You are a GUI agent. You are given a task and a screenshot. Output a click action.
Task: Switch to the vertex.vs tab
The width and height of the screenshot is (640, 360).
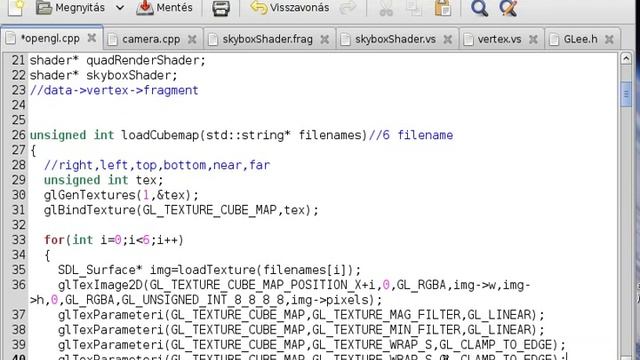pos(499,39)
